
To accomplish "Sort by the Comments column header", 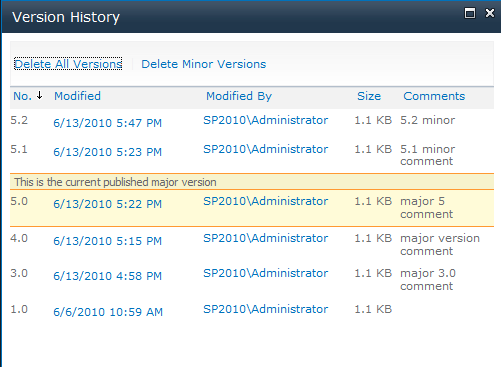I will tap(434, 96).
